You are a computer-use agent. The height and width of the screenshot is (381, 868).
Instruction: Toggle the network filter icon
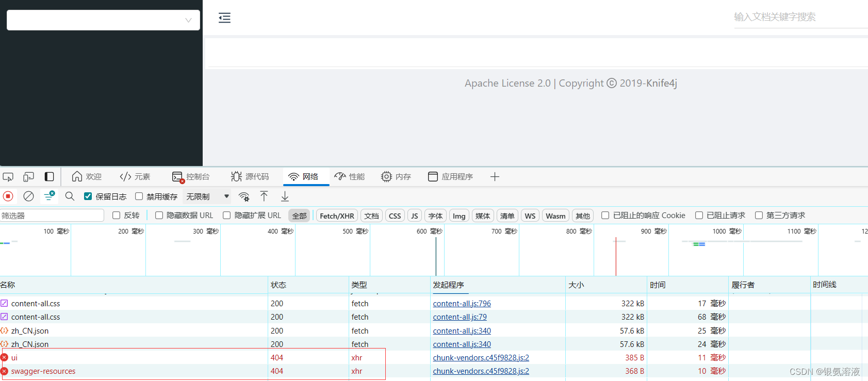click(50, 196)
